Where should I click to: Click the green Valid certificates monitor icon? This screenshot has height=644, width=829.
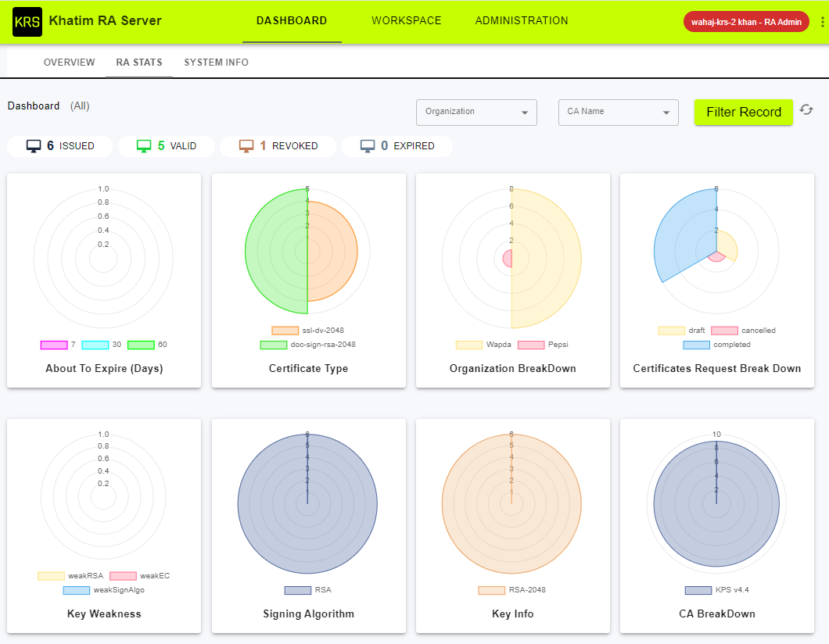144,146
